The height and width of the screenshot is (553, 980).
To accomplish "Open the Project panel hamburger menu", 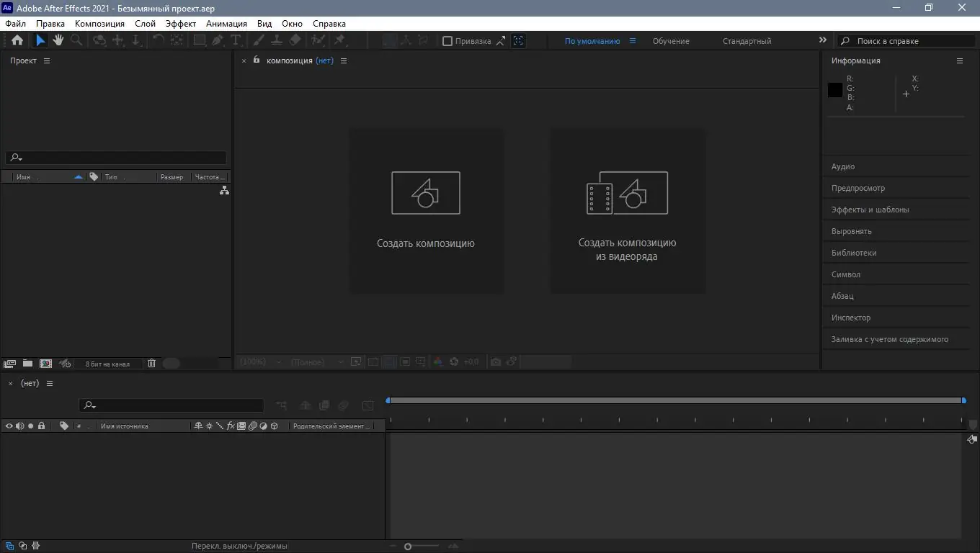I will (47, 60).
